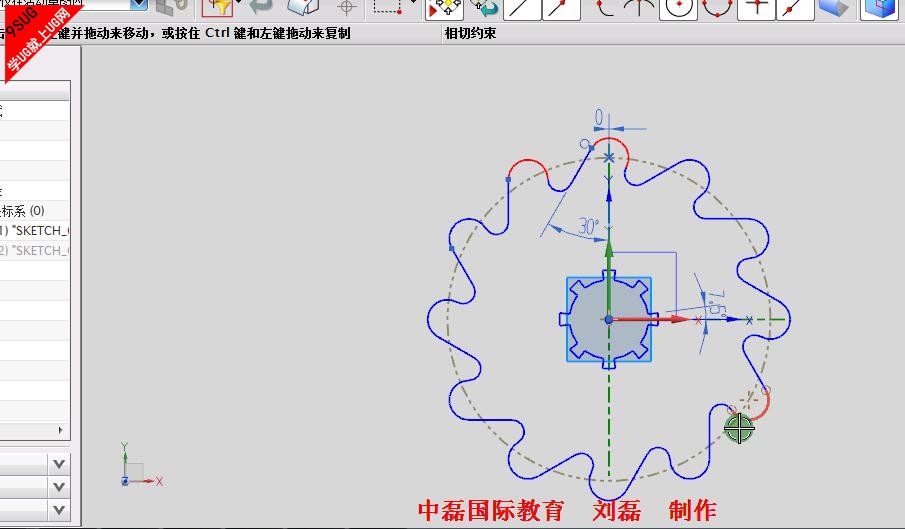The width and height of the screenshot is (905, 529).
Task: Click the navigator horizontal scroll right arrow
Action: click(x=61, y=430)
